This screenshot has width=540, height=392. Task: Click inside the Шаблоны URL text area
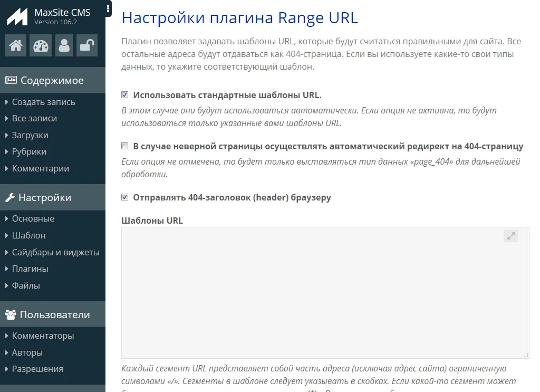click(x=316, y=295)
